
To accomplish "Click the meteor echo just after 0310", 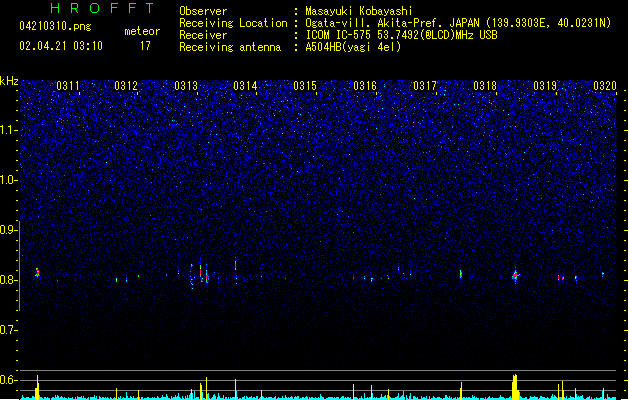I will [x=37, y=273].
